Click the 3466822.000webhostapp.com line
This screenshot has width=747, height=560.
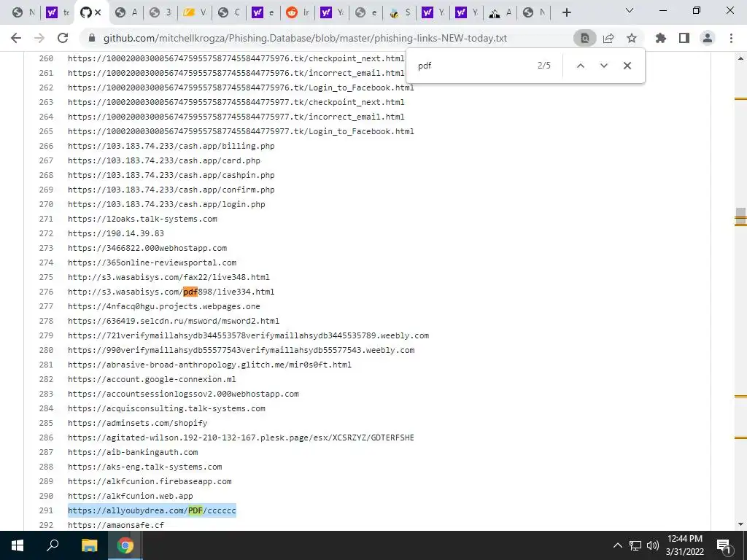pos(147,248)
